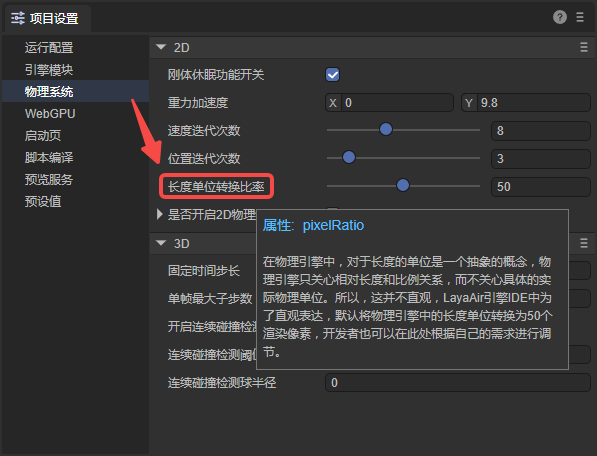Screen dimensions: 597x456
Task: Go to 脚本编译 settings
Action: click(x=49, y=158)
